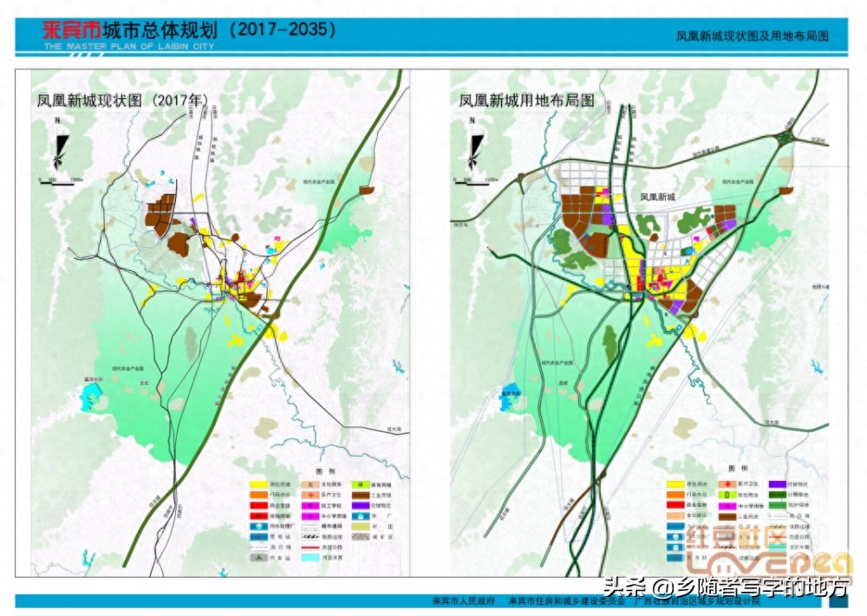Image resolution: width=867 pixels, height=616 pixels.
Task: Click the 污水处理厂 sewage plant legend icon
Action: [258, 527]
